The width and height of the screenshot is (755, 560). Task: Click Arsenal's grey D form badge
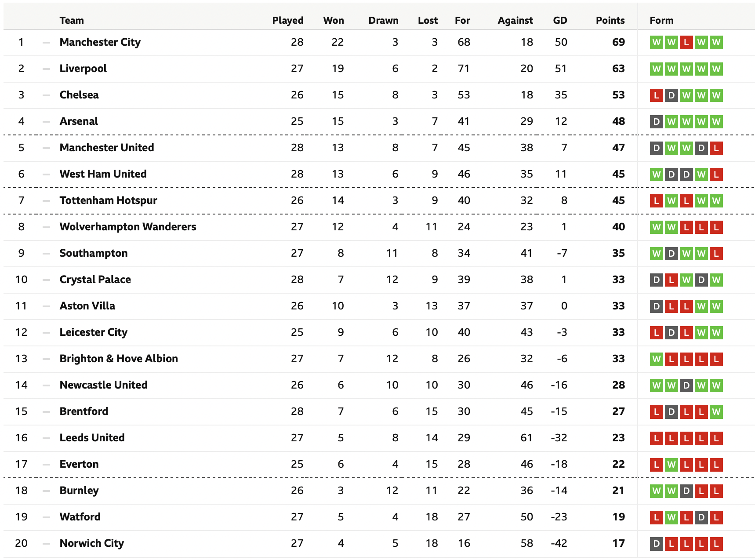[656, 122]
